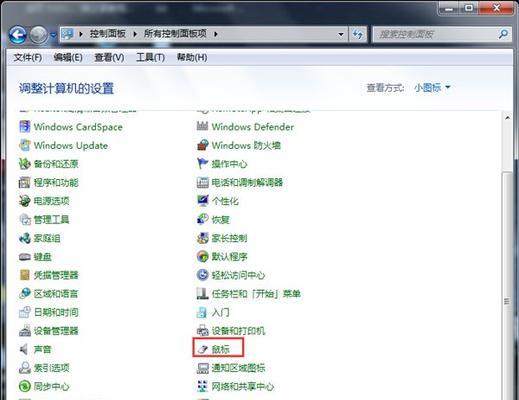Open the 工具(T) menu
The image size is (519, 400).
tap(150, 57)
